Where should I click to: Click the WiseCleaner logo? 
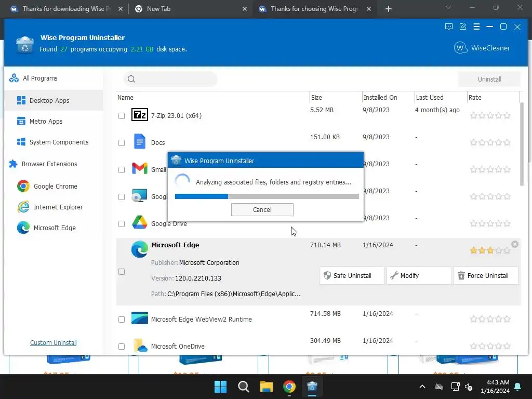482,48
